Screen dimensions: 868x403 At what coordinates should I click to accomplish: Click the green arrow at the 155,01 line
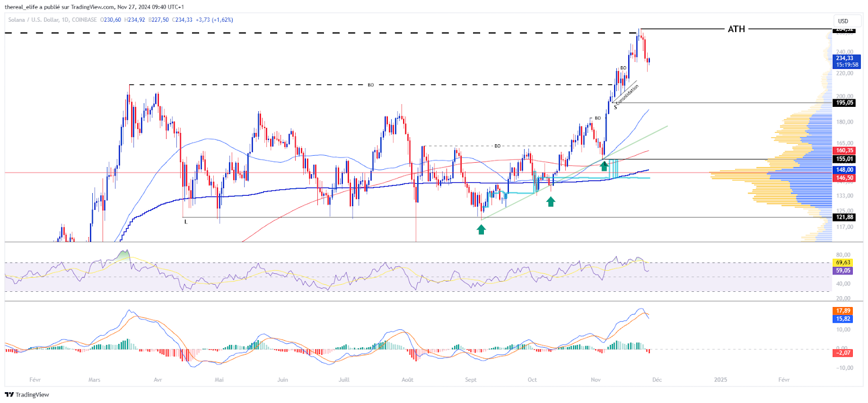604,166
